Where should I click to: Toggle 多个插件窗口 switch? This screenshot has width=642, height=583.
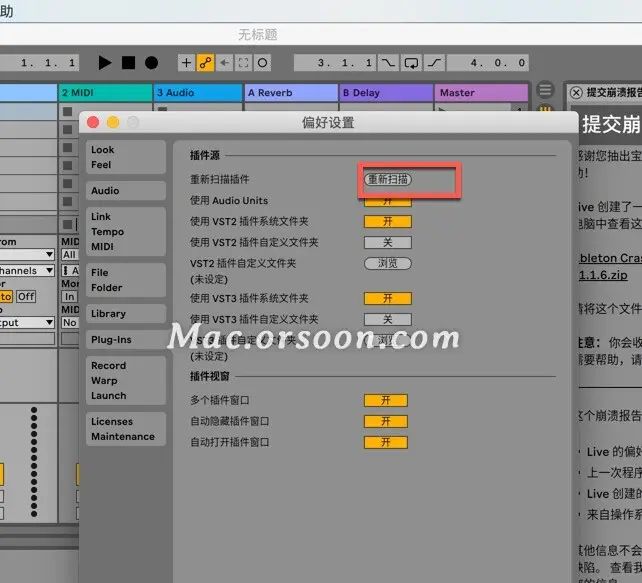(386, 400)
